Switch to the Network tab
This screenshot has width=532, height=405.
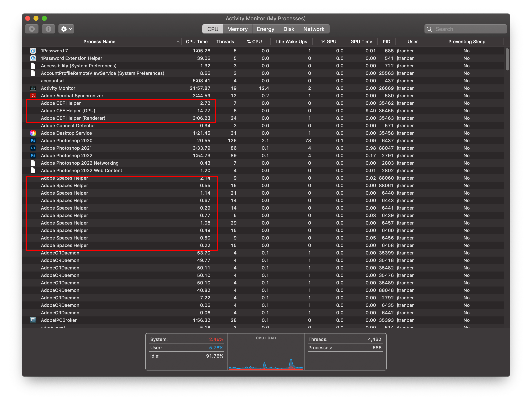[314, 29]
